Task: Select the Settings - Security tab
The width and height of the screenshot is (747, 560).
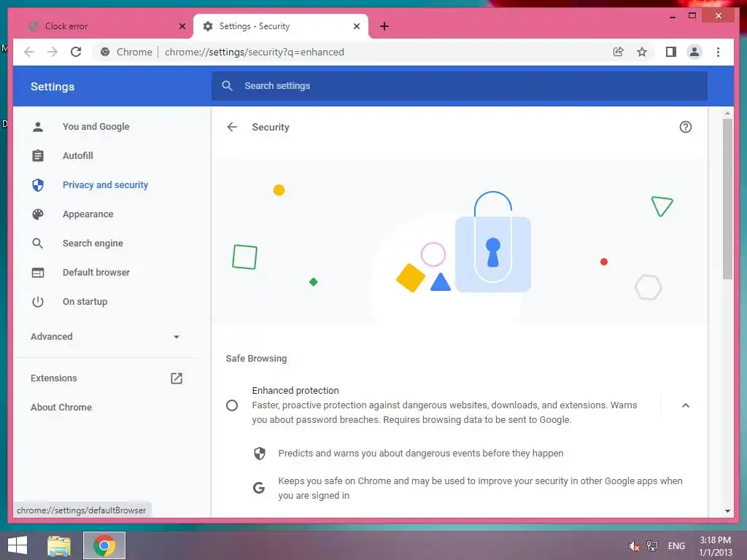Action: tap(281, 26)
